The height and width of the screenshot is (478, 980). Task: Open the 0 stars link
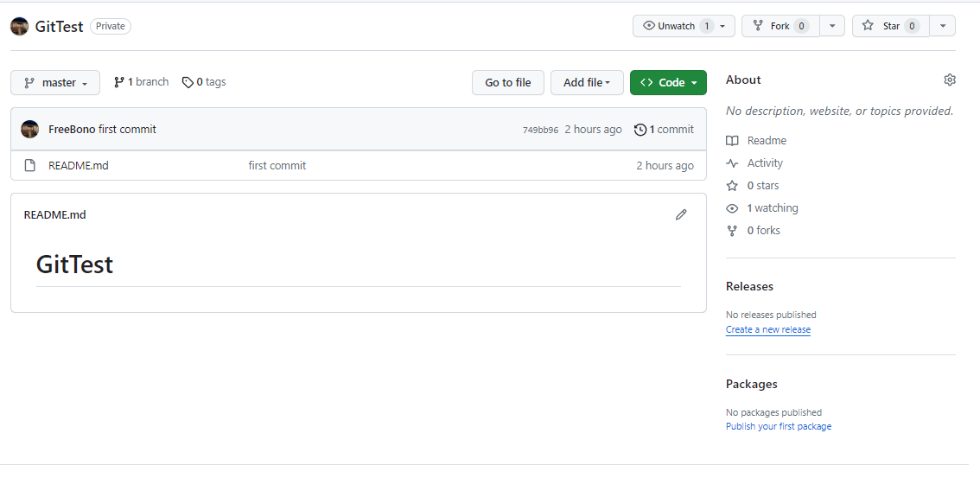click(753, 186)
